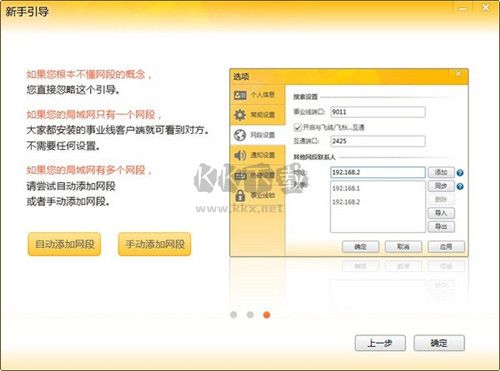Focus the address field containing 192.168.2
This screenshot has width=500, height=371.
coord(378,172)
